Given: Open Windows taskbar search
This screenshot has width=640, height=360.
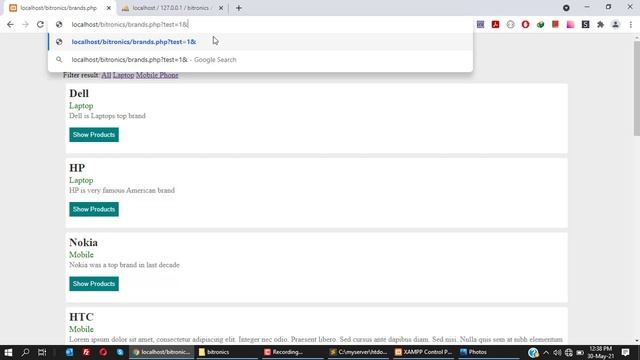Looking at the screenshot, I should [x=25, y=352].
